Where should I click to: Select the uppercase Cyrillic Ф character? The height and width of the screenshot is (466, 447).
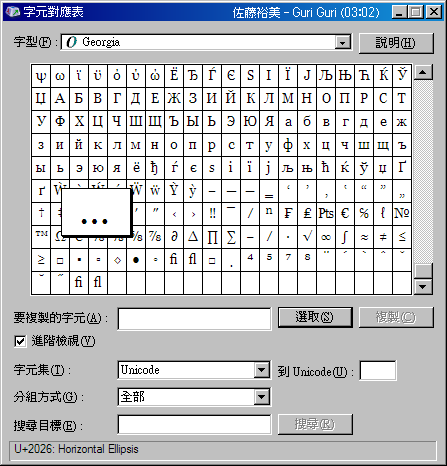pos(60,122)
